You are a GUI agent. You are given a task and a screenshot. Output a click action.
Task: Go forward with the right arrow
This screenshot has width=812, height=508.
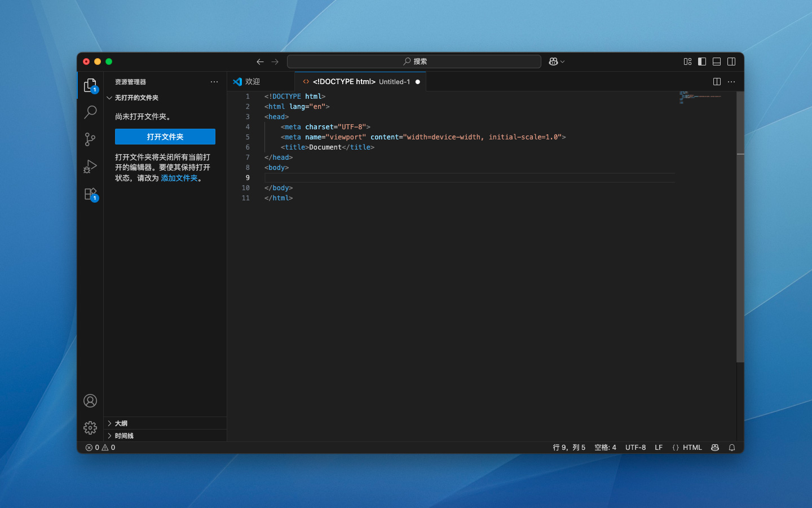pos(275,62)
